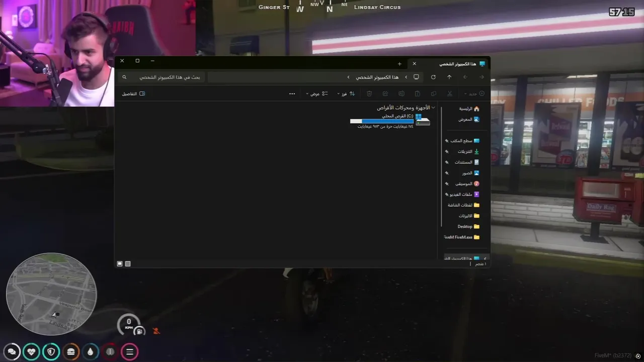Open الصور (Pictures) pinned folder

coord(471,173)
